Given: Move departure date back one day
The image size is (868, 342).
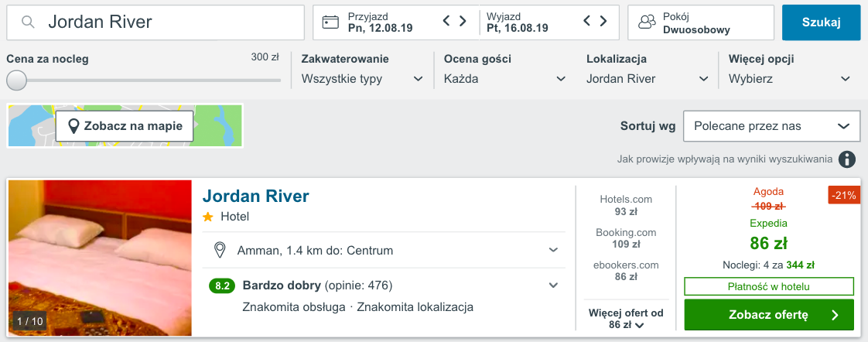Looking at the screenshot, I should 587,21.
